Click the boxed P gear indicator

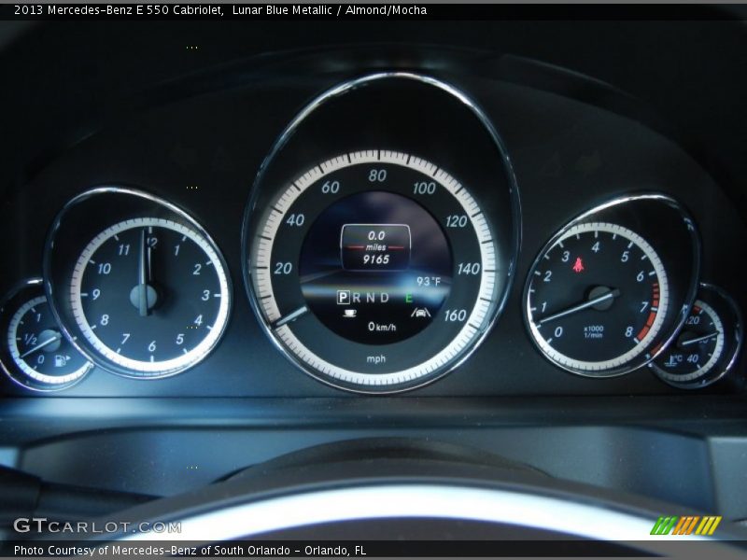point(343,298)
